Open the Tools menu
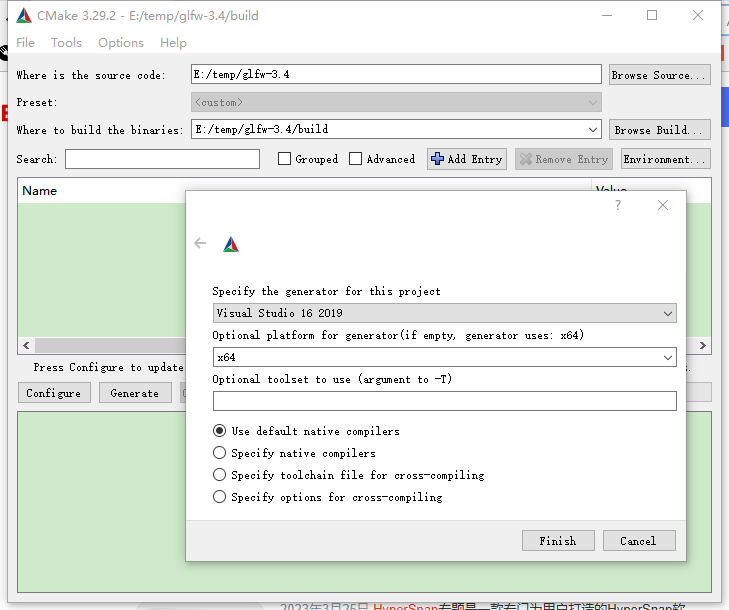 66,43
